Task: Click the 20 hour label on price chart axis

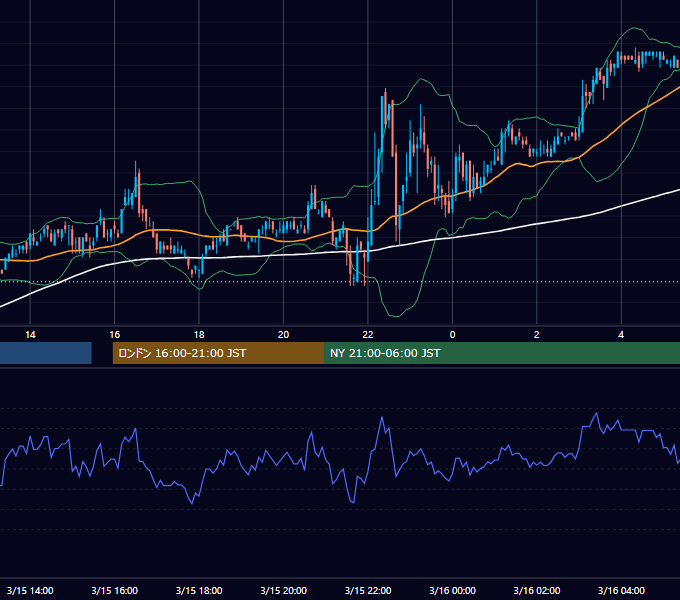Action: coord(283,335)
